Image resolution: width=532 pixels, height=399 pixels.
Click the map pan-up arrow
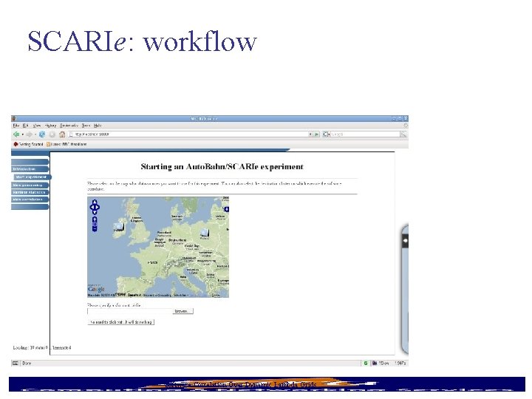click(95, 202)
